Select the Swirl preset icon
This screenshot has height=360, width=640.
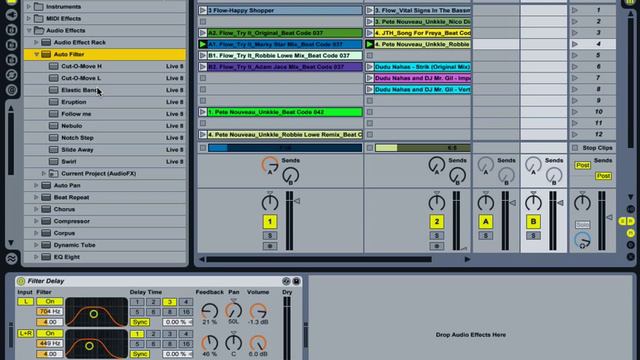[53, 162]
